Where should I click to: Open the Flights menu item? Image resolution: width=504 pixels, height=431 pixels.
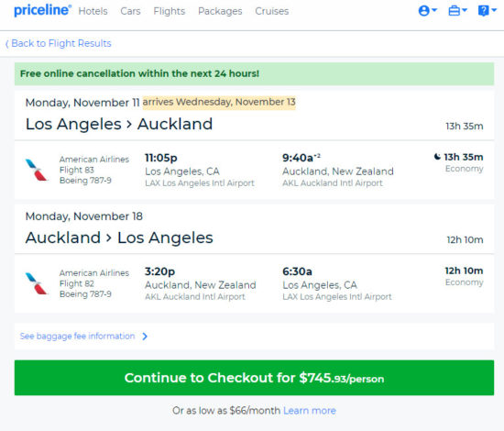(170, 11)
